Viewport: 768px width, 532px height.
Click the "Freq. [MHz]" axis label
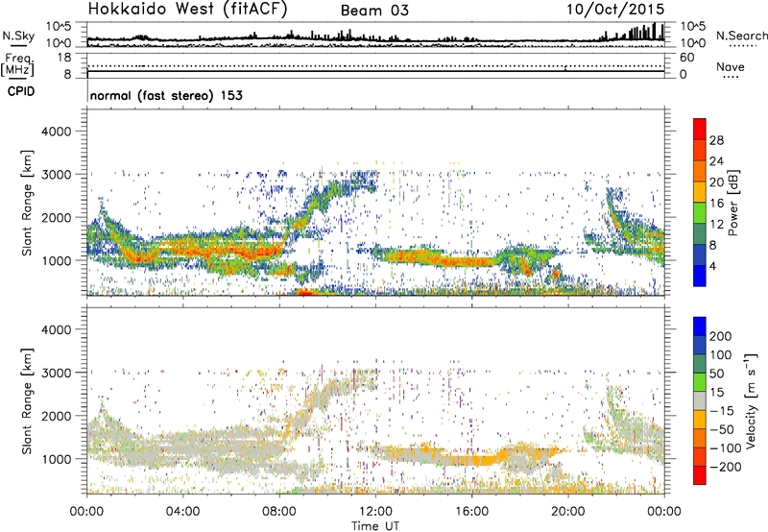(x=19, y=64)
